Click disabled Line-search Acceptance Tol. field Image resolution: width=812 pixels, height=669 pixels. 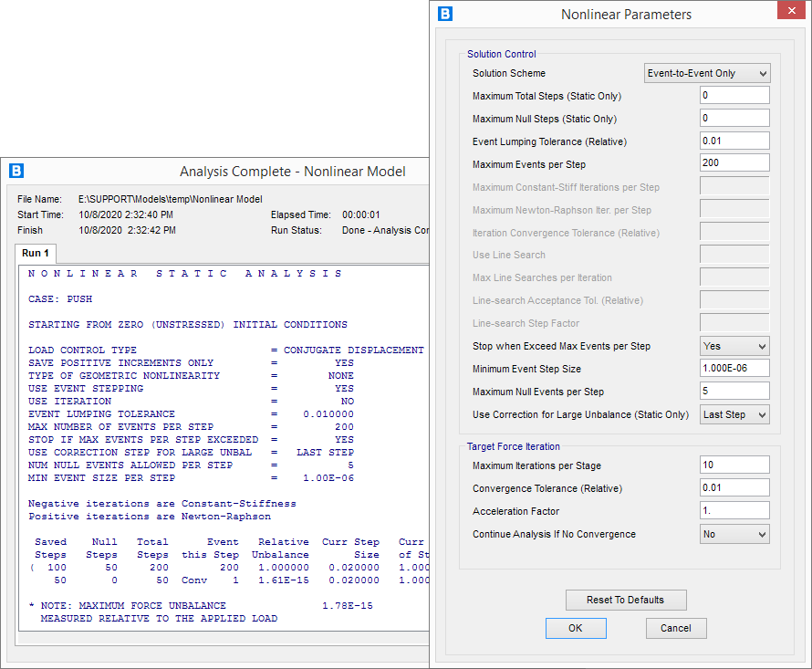734,300
